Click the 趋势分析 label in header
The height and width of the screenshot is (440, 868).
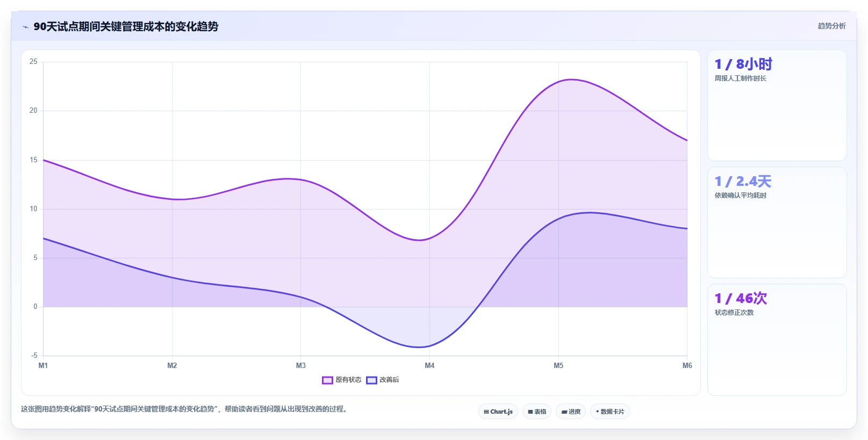pyautogui.click(x=832, y=26)
